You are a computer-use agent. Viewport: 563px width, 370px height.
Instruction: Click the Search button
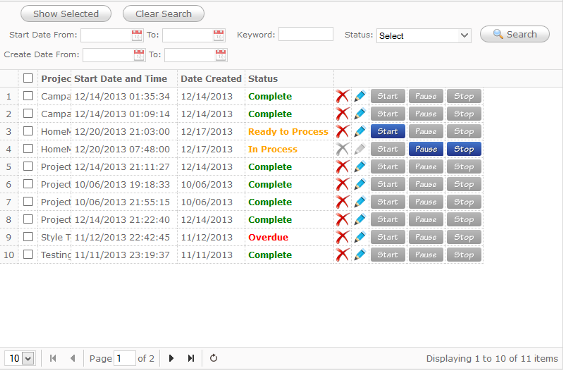point(515,34)
